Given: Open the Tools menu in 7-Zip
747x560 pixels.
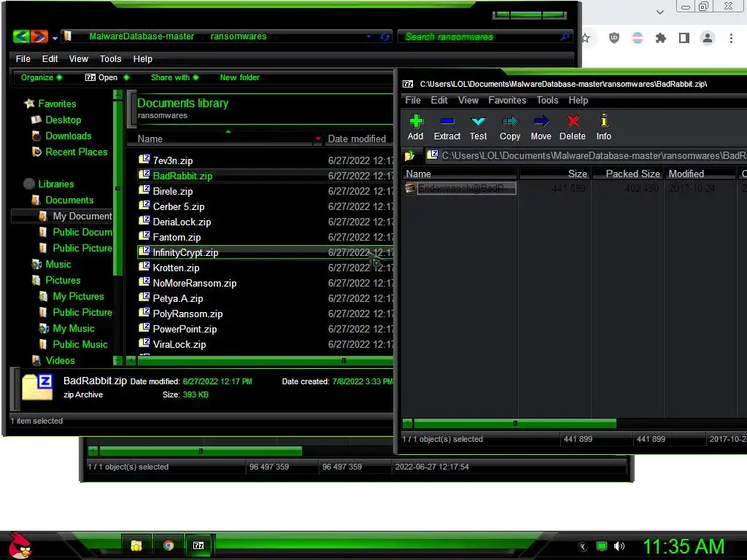Looking at the screenshot, I should (547, 100).
